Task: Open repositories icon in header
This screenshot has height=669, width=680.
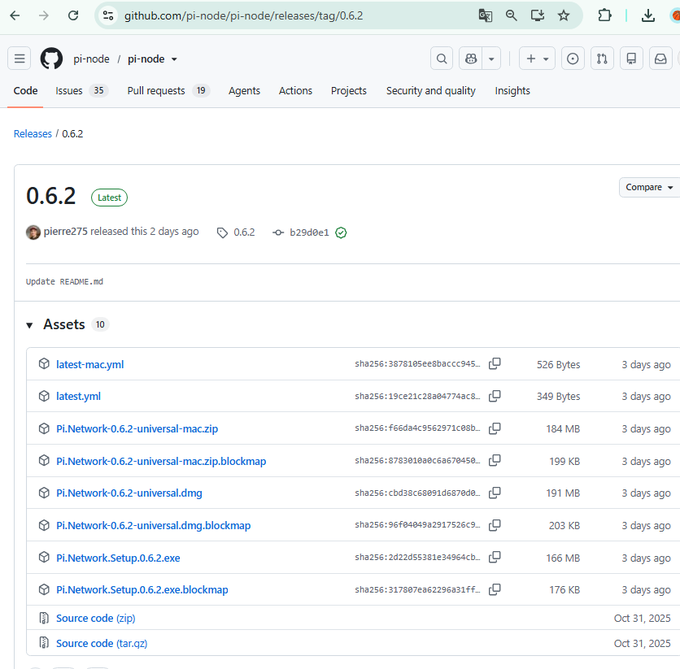Action: pos(631,58)
